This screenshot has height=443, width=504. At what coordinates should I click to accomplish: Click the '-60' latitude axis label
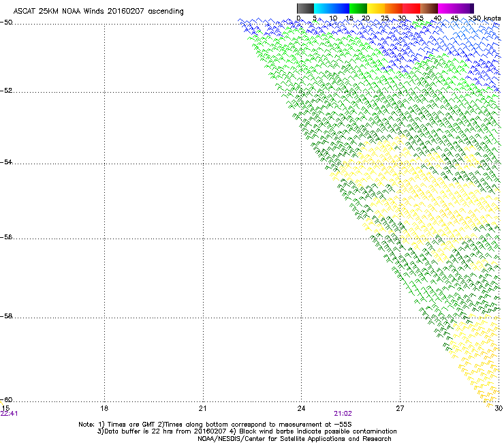6,399
